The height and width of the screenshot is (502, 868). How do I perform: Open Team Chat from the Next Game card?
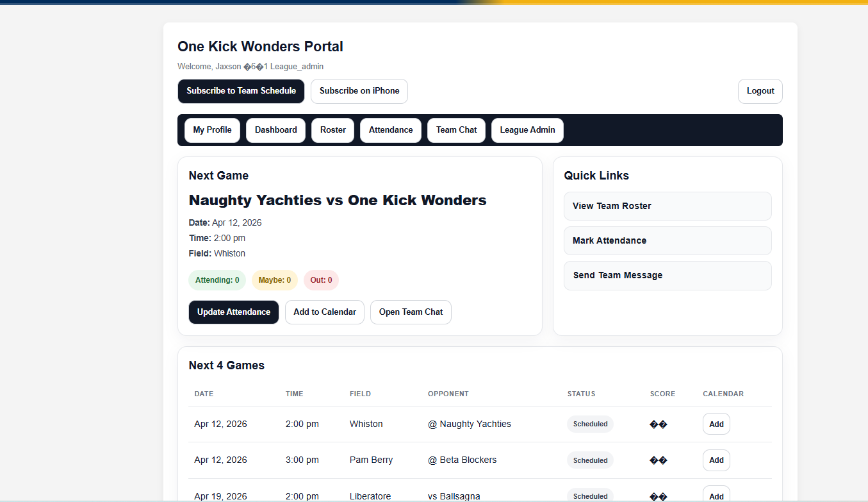(411, 312)
